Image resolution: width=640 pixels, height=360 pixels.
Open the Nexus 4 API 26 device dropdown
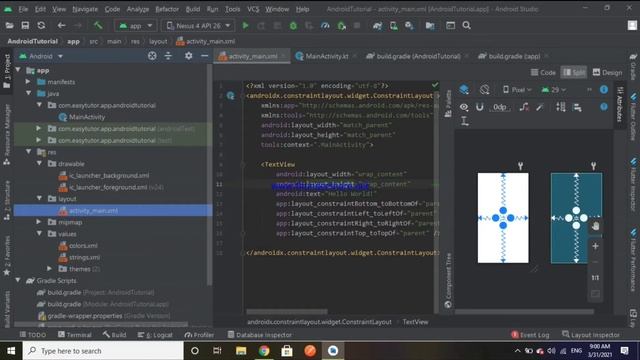click(199, 26)
